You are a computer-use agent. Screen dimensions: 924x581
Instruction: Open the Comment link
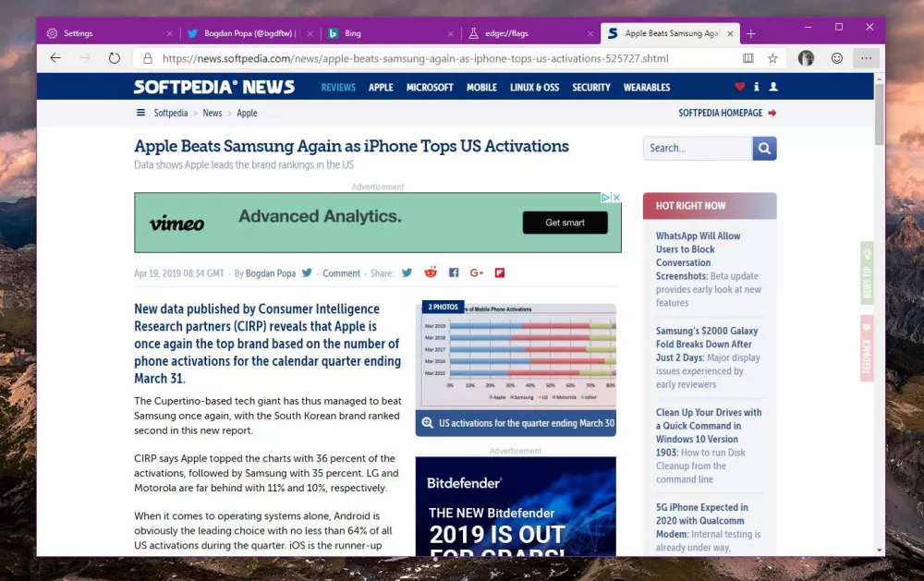pos(341,273)
